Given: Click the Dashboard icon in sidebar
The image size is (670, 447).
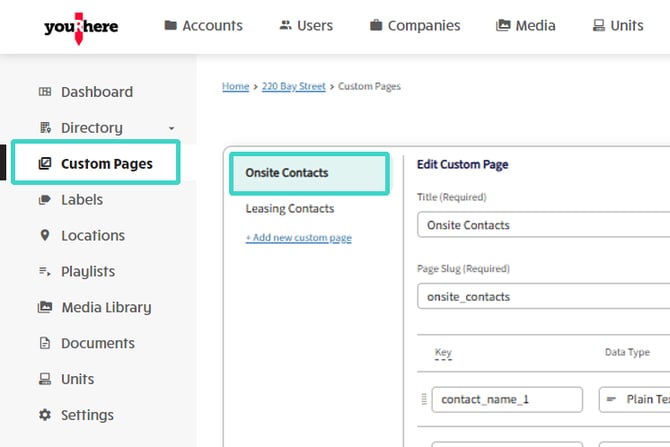Looking at the screenshot, I should pyautogui.click(x=44, y=92).
